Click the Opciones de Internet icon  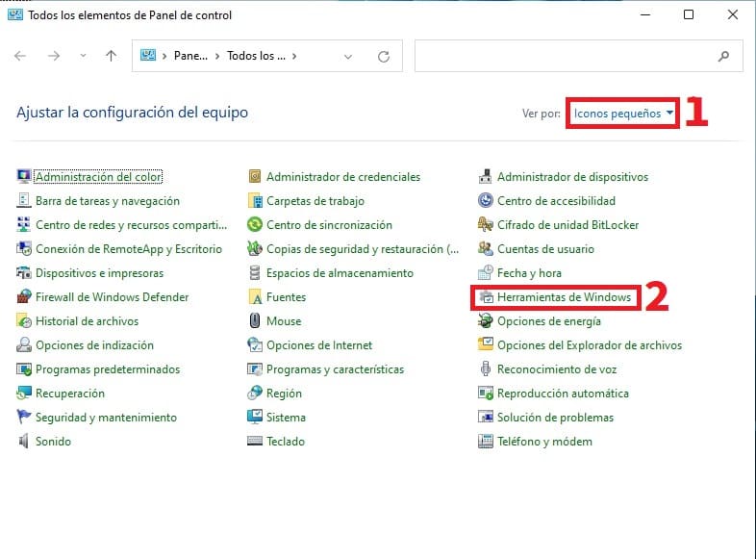[255, 345]
